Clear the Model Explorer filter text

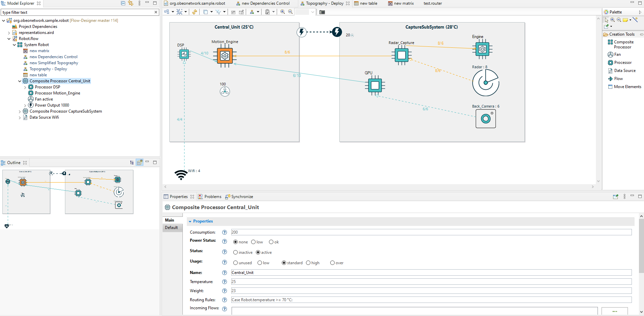156,12
